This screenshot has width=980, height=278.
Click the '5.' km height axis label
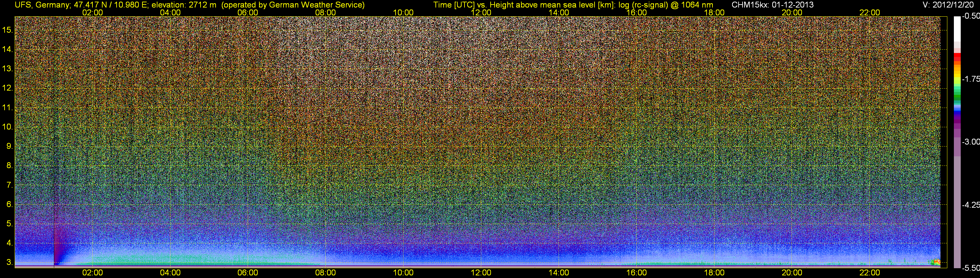point(9,223)
